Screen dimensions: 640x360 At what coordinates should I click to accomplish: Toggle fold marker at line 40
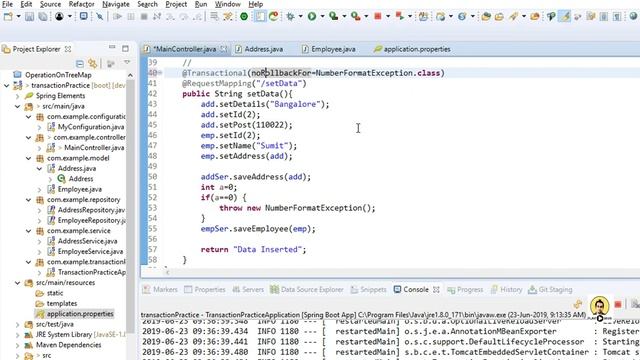click(x=160, y=73)
